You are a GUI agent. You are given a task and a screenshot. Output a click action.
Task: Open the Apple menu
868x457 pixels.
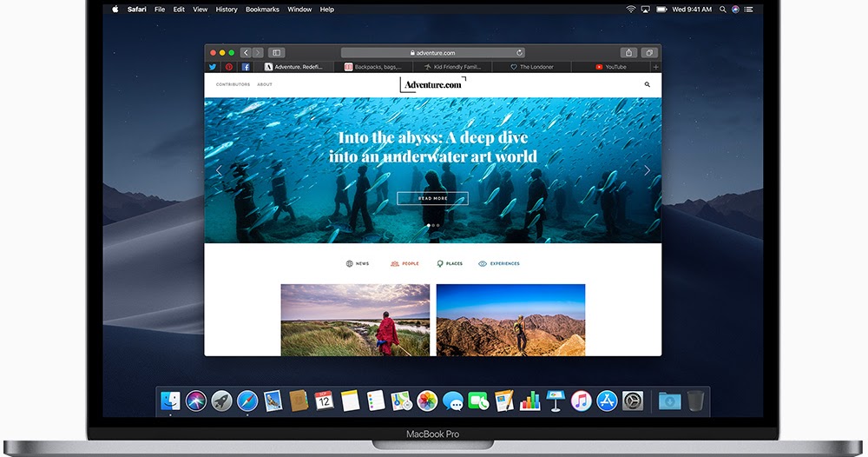pyautogui.click(x=115, y=9)
